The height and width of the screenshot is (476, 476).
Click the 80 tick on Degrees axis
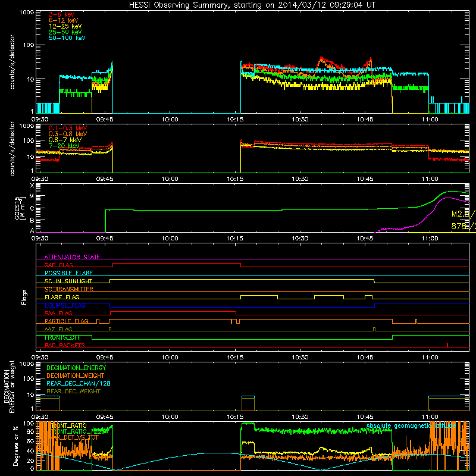(x=31, y=431)
